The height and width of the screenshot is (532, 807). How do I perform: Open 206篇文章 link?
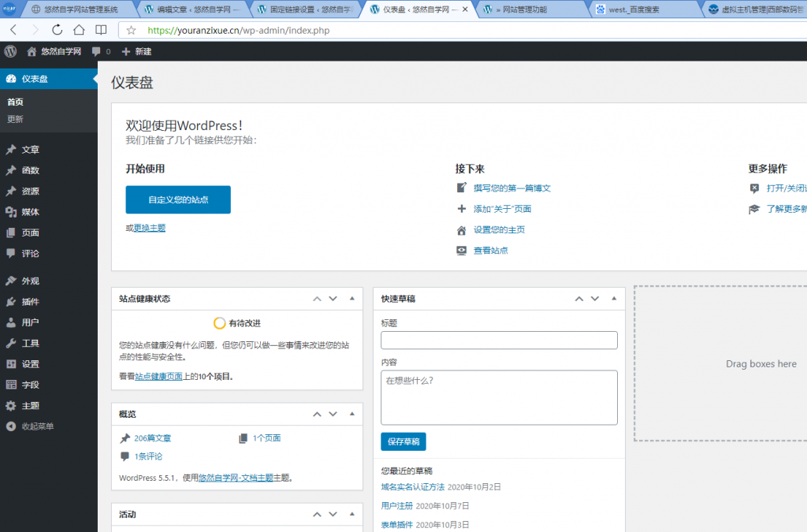point(152,438)
